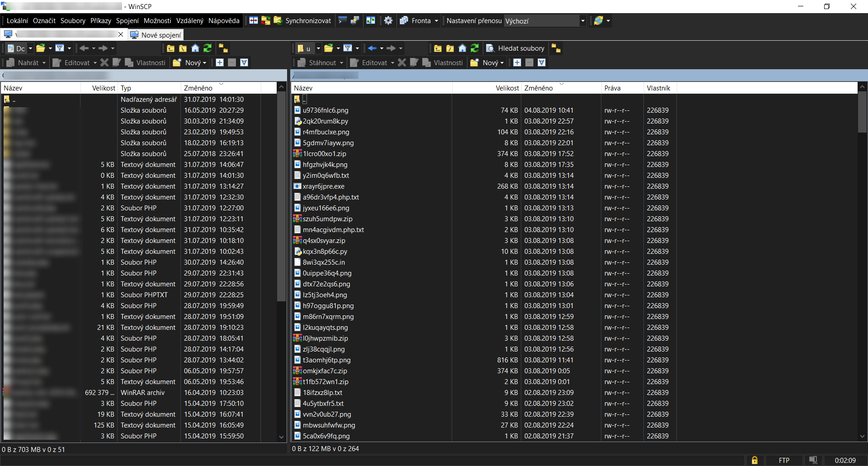Open the Příkazy menu
Image resolution: width=868 pixels, height=466 pixels.
pos(100,21)
